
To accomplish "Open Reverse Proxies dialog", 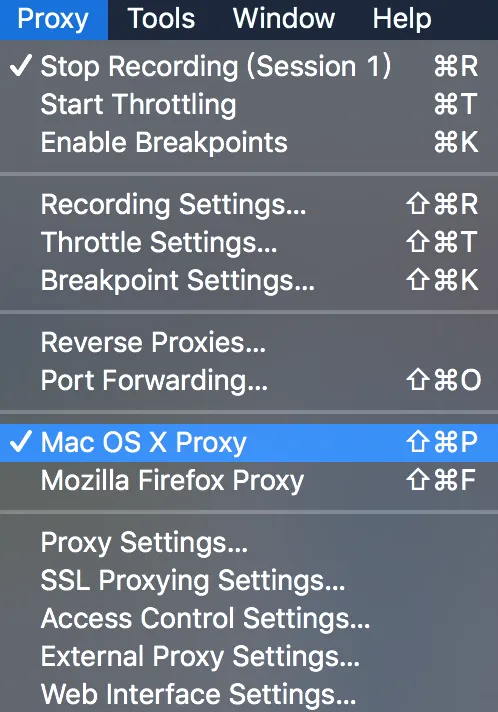I will click(249, 342).
